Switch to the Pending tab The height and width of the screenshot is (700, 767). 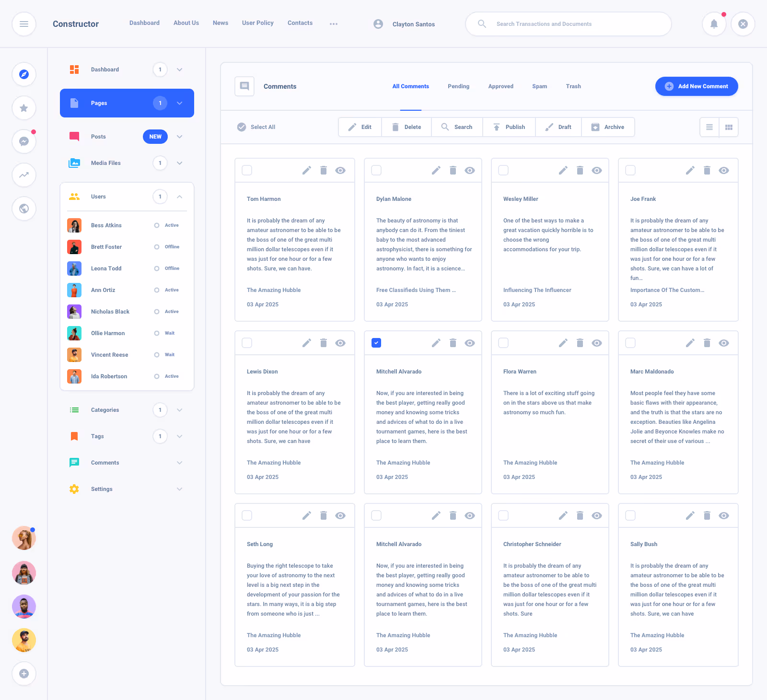[459, 86]
